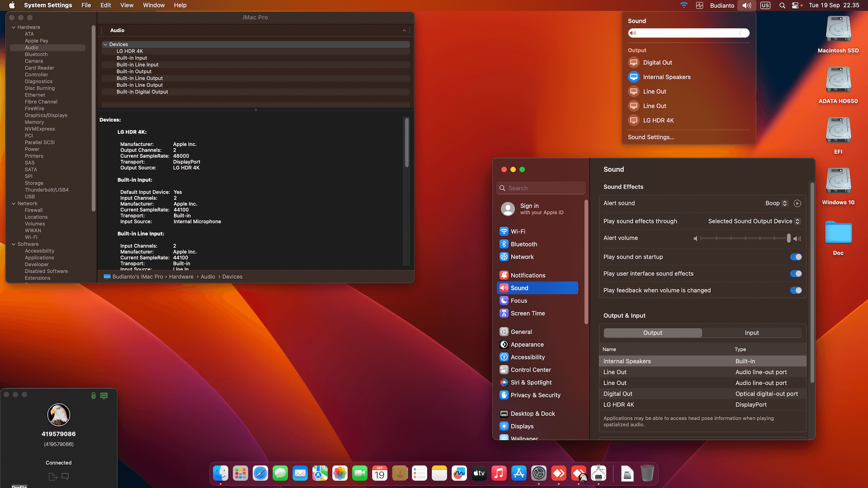Click the Bluetooth icon in Settings sidebar
Viewport: 868px width, 488px height.
coord(504,244)
